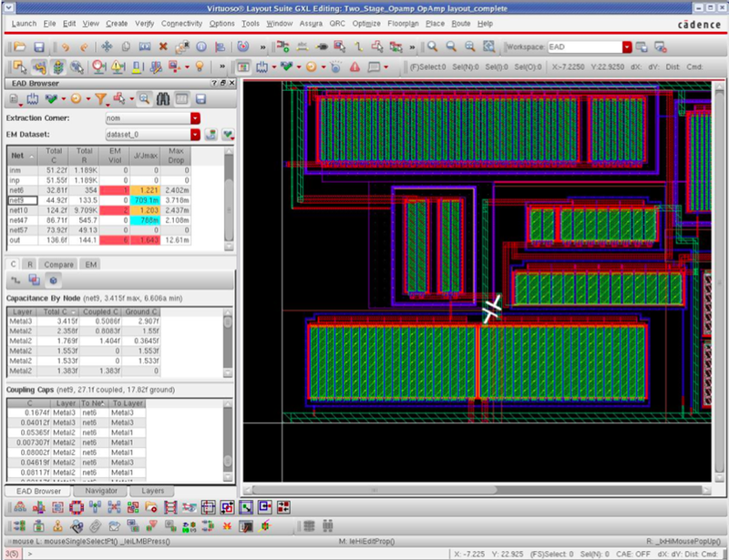Toggle the highlighted panel button in the second toolbar
The image size is (729, 560).
pos(242,66)
